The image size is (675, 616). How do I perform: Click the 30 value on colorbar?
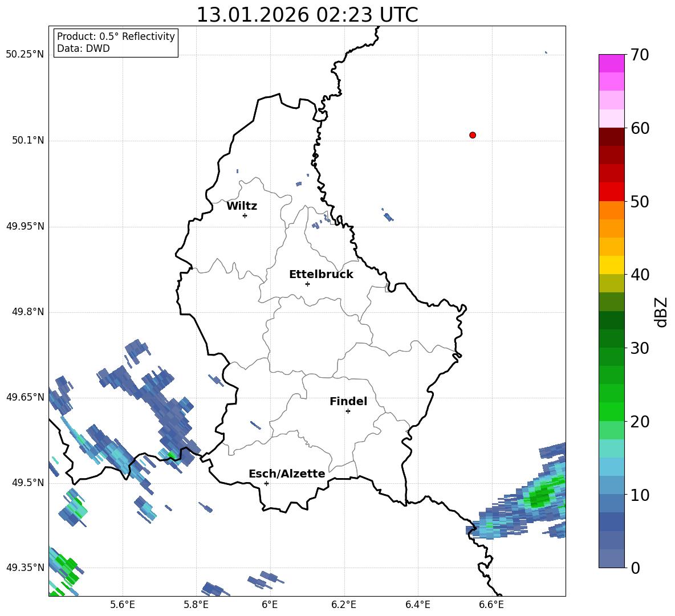coord(640,348)
